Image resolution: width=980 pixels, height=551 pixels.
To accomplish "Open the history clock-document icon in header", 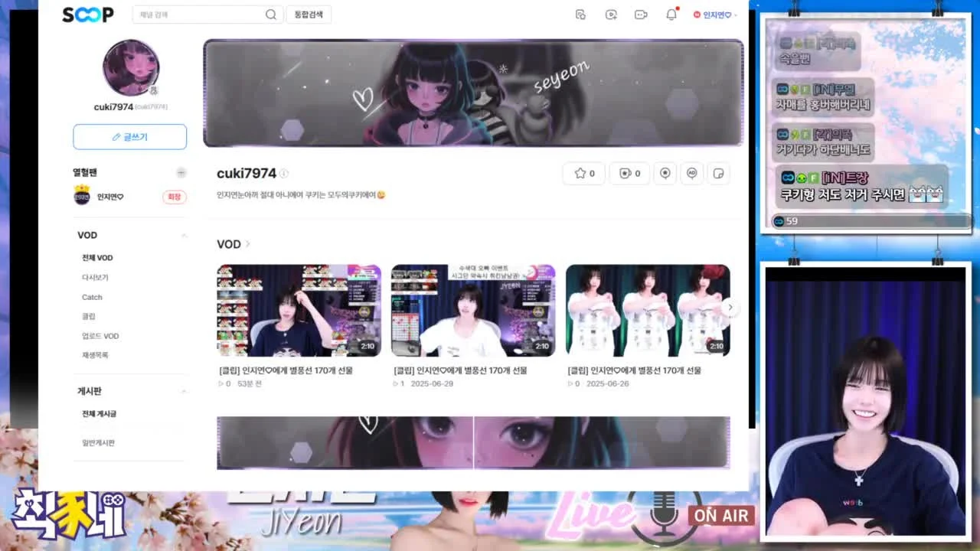I will (580, 15).
